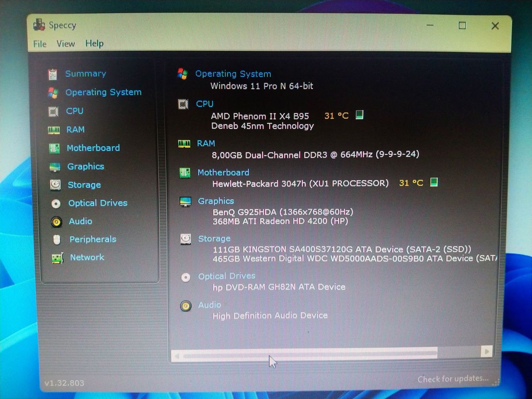Screen dimensions: 532x399
Task: Click the Peripherals mouse icon in sidebar
Action: click(x=57, y=240)
